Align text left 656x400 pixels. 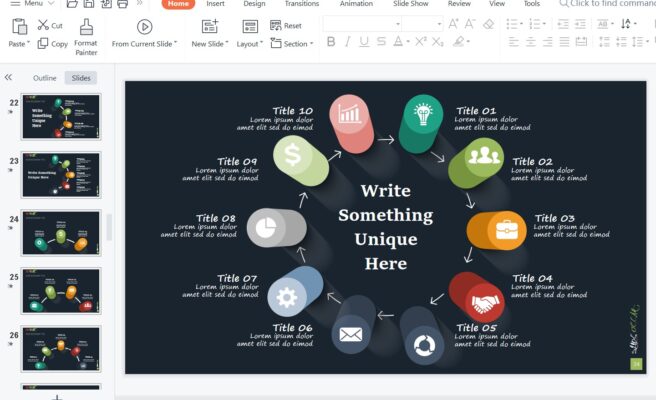tap(513, 42)
